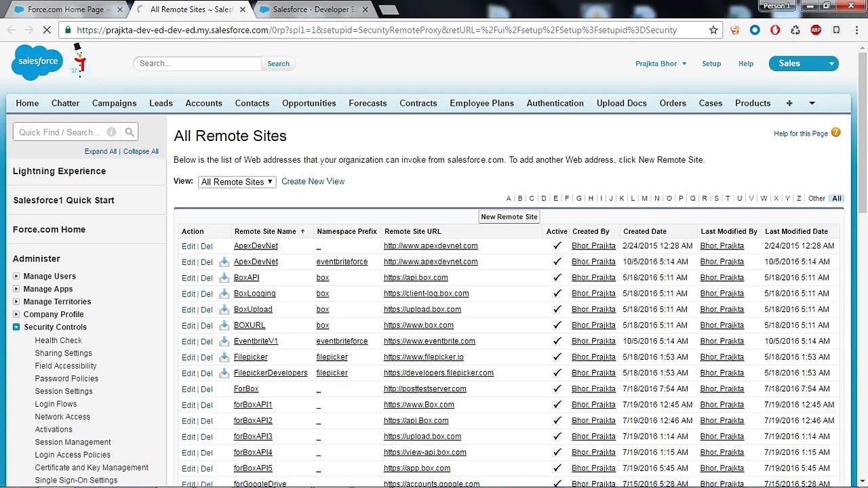
Task: Click the active checkmark for the Filepicker row
Action: tap(557, 357)
